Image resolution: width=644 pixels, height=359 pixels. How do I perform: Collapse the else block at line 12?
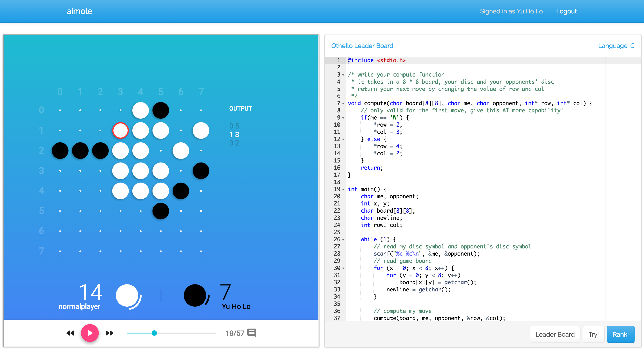tap(343, 139)
